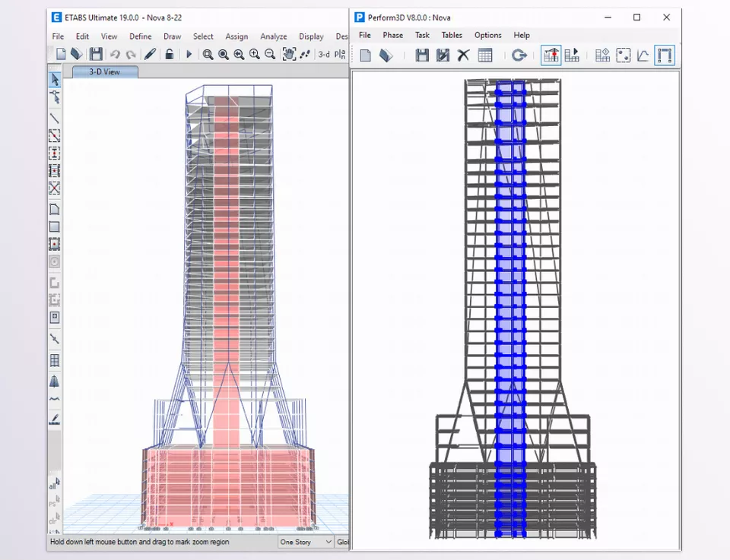730x560 pixels.
Task: Select the quick draw column tool
Action: [x=55, y=153]
